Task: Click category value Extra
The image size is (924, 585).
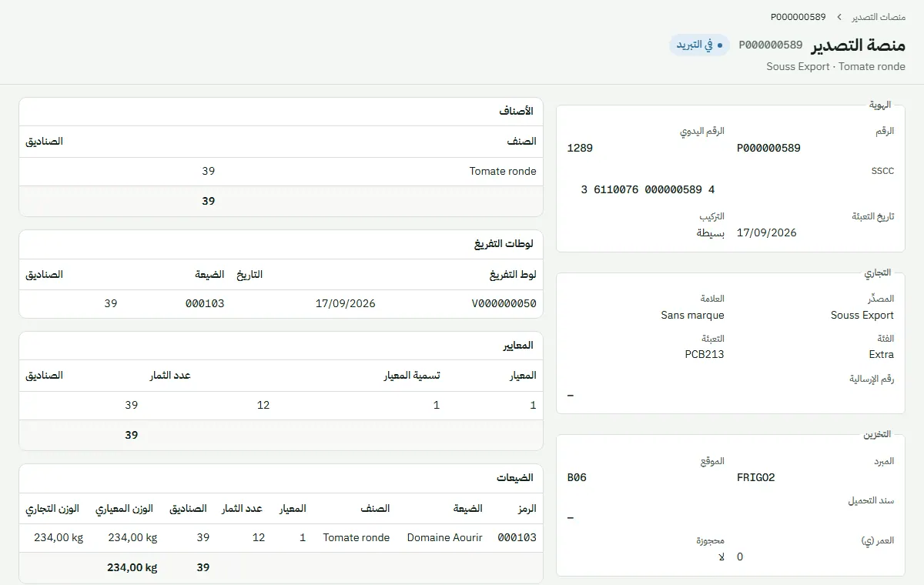Action: 882,355
